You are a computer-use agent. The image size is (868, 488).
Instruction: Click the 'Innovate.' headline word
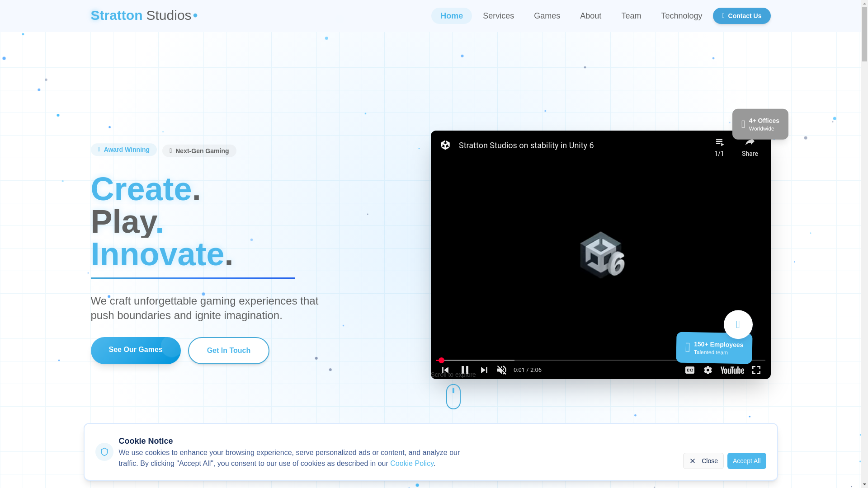162,254
